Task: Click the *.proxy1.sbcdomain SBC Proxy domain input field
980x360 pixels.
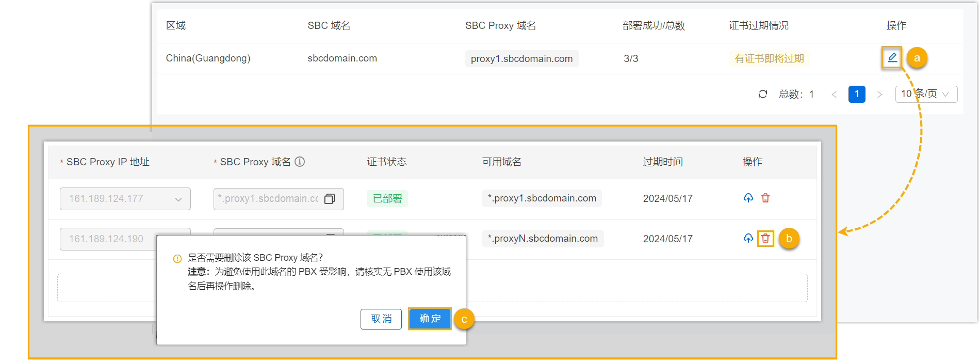Action: (268, 199)
